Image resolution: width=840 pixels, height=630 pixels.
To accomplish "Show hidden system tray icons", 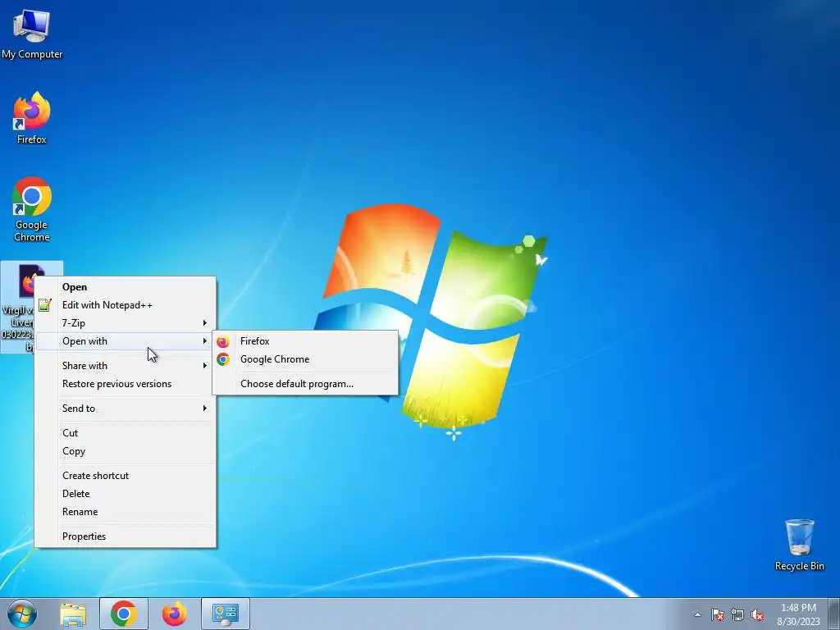I will coord(697,615).
